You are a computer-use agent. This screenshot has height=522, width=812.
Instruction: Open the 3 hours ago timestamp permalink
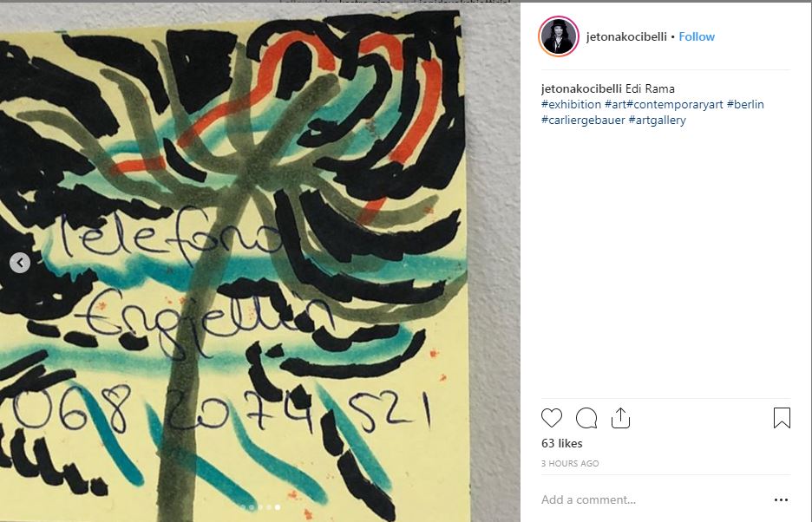(x=570, y=464)
